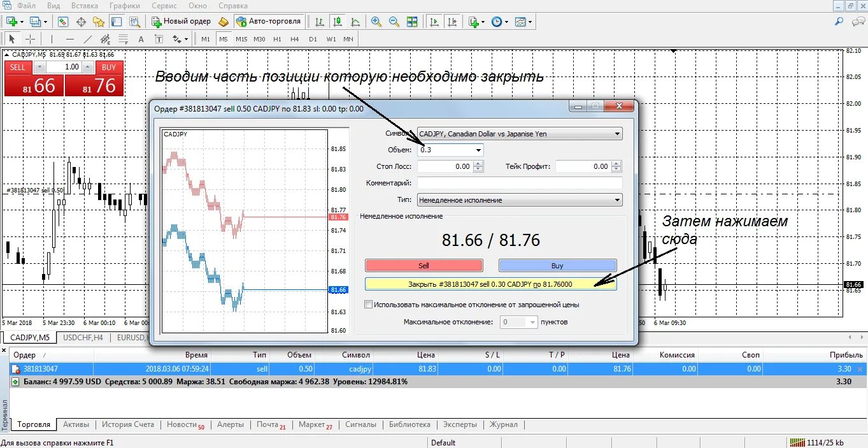Screen dimensions: 868x448
Task: Click the one-click BUY 81.76 panel
Action: [x=94, y=85]
